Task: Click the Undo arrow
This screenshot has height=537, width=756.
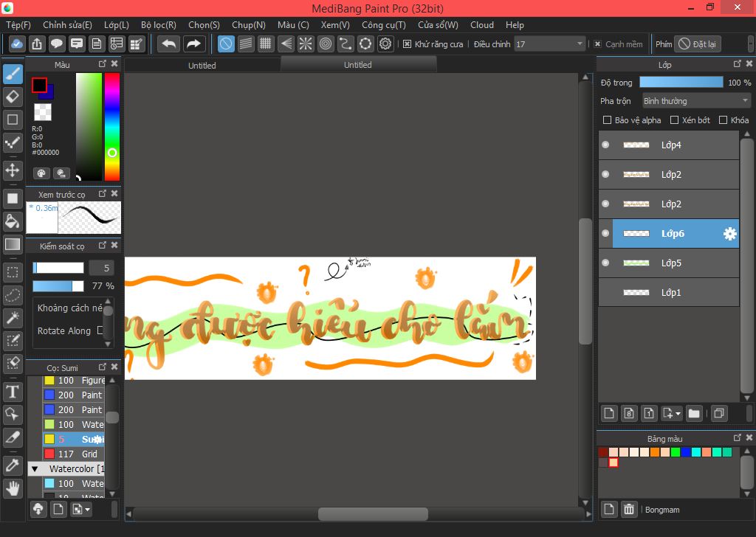Action: coord(169,44)
